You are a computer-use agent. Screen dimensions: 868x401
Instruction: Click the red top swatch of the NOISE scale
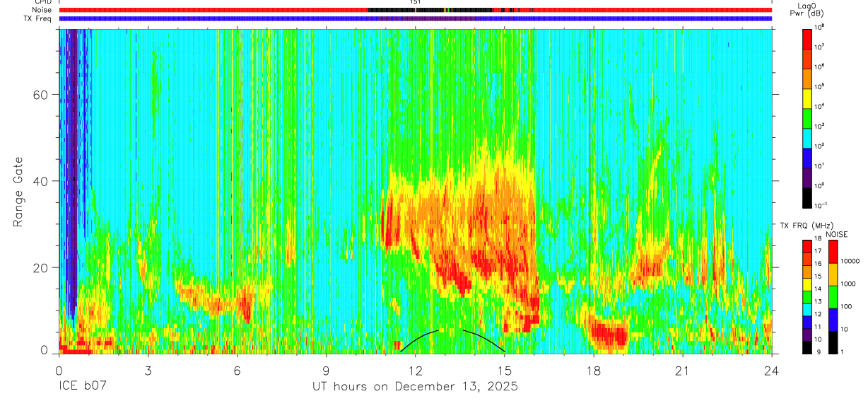point(833,252)
